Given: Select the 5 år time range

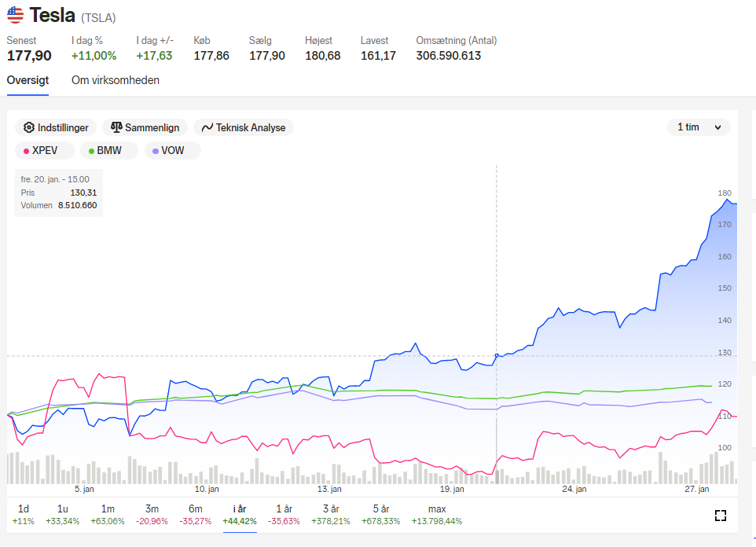Looking at the screenshot, I should (x=381, y=515).
